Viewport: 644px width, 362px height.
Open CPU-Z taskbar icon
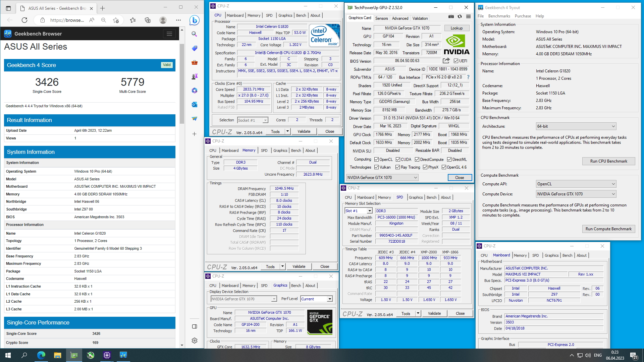pos(107,355)
